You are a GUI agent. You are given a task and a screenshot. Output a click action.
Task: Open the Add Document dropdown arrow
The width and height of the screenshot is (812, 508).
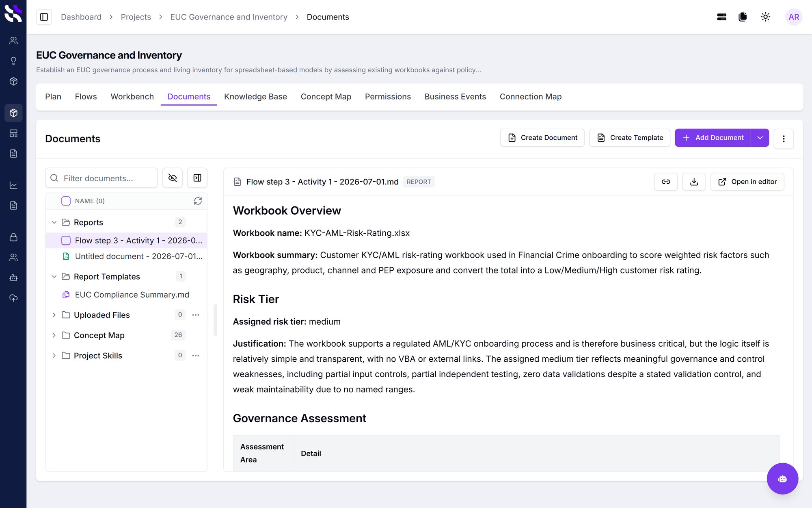(x=760, y=138)
